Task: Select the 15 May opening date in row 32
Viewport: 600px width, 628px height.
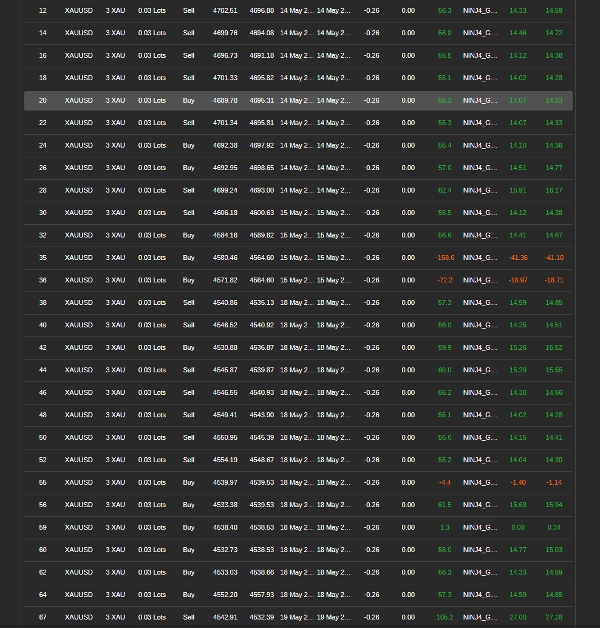Action: (x=296, y=235)
